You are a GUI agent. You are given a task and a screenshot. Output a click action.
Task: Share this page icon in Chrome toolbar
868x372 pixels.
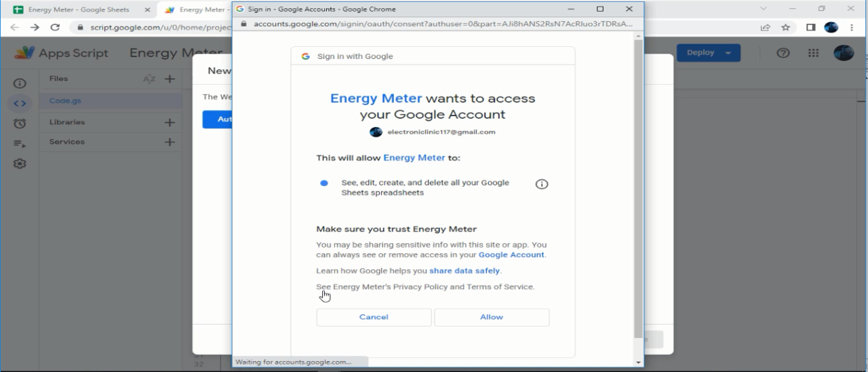(x=766, y=28)
